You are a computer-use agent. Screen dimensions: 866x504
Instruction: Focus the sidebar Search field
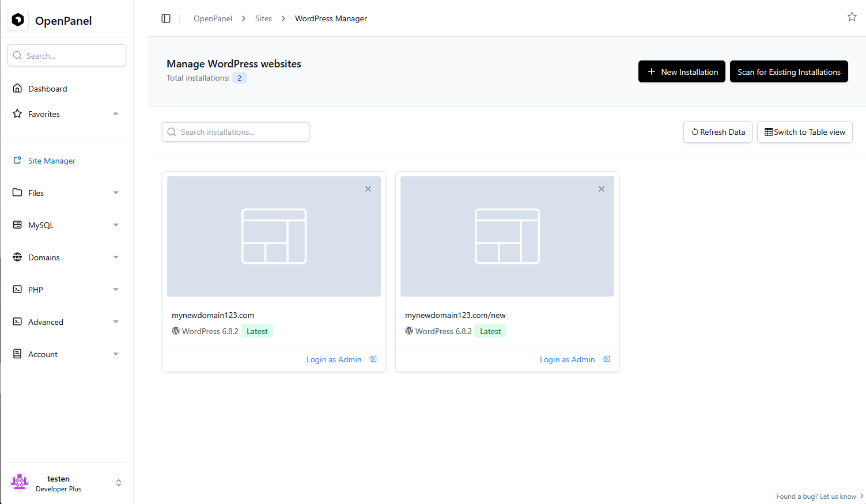pyautogui.click(x=67, y=55)
